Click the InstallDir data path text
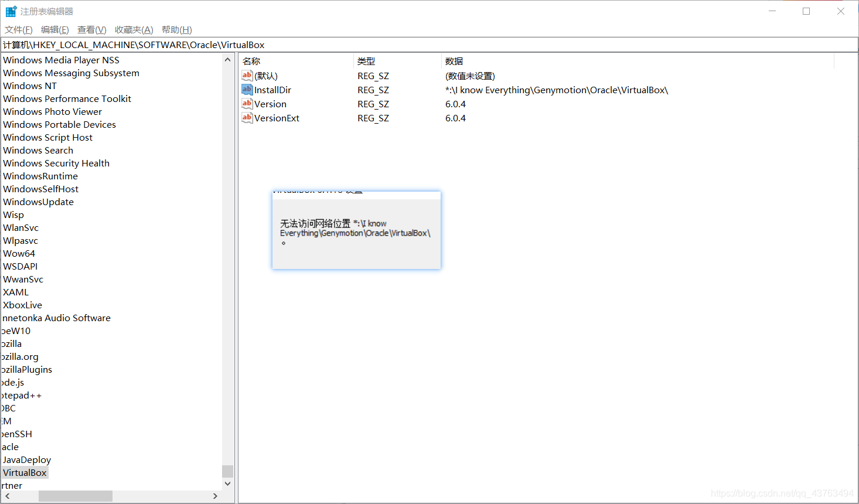Screen dimensions: 859x504 557,90
